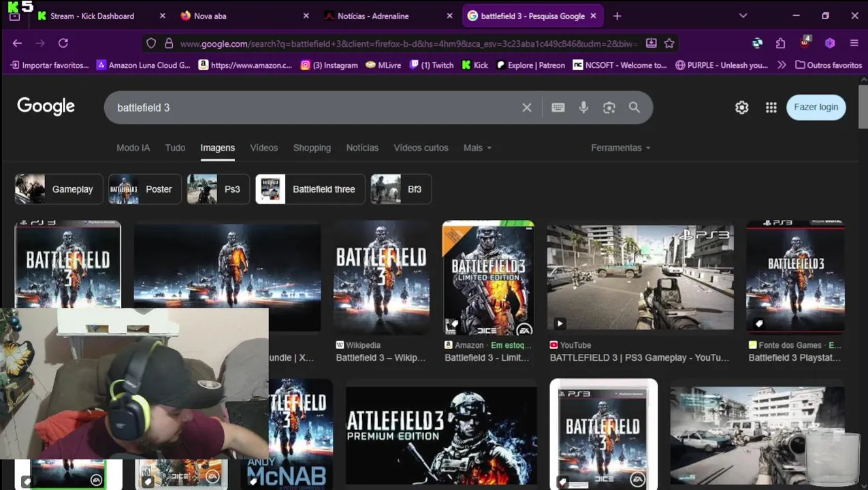Search by image with the lens icon
The height and width of the screenshot is (490, 868).
coord(609,108)
